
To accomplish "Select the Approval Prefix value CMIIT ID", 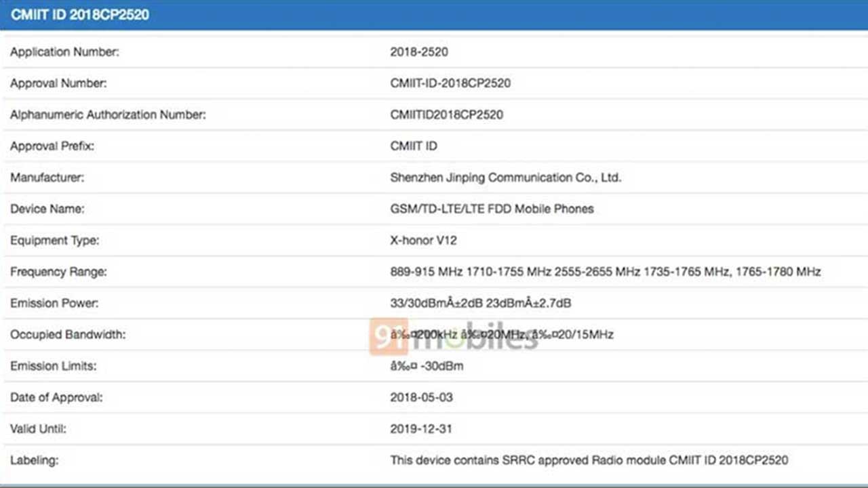I will (414, 146).
